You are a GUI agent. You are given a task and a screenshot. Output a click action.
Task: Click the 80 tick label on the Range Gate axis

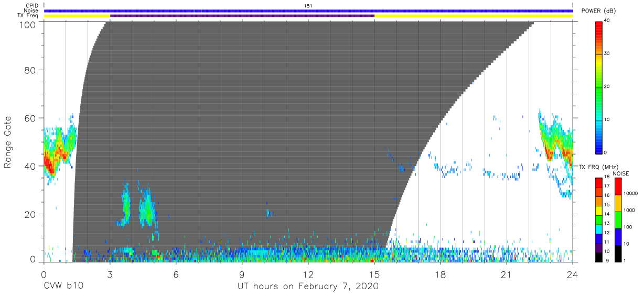point(31,70)
